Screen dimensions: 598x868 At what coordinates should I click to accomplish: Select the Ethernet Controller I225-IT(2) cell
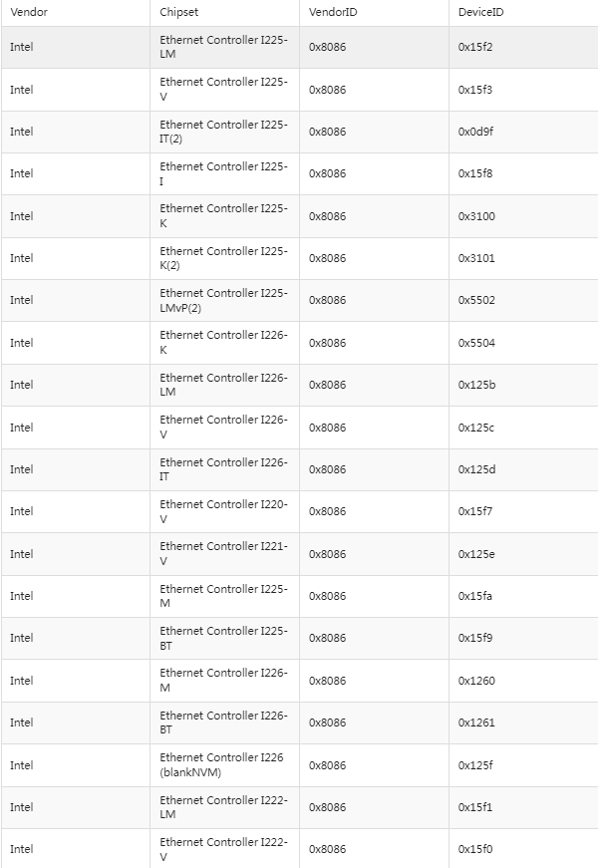point(223,132)
